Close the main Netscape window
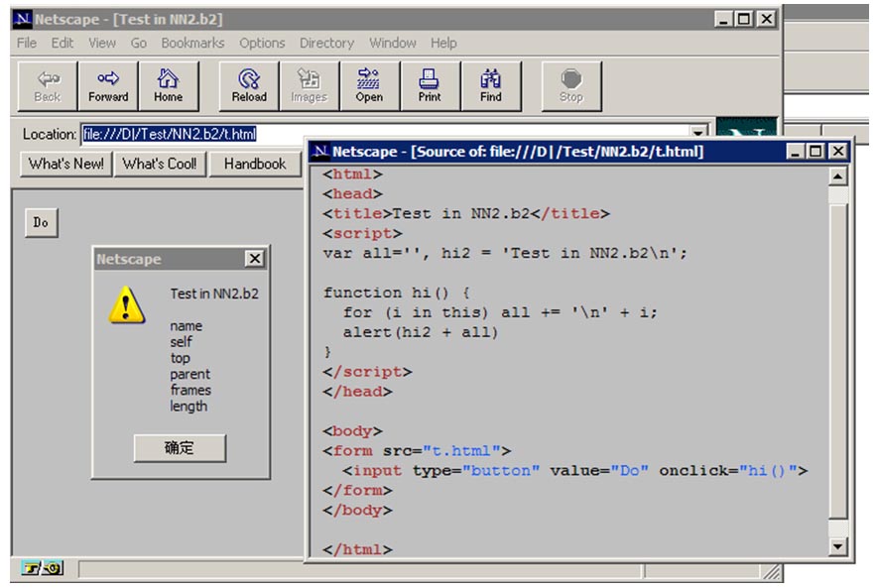The width and height of the screenshot is (877, 588). coord(766,19)
